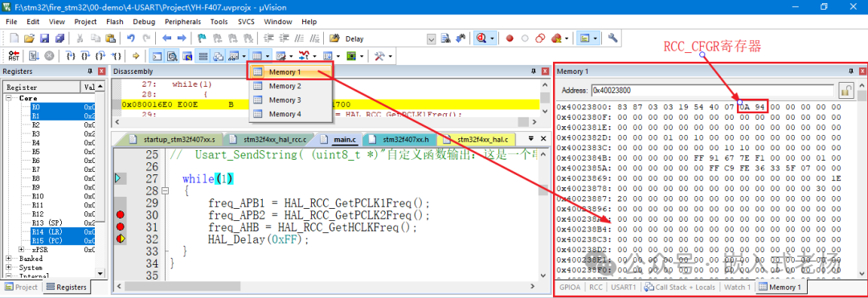Click the Start/Stop Debug Session icon
868x298 pixels.
[x=481, y=38]
